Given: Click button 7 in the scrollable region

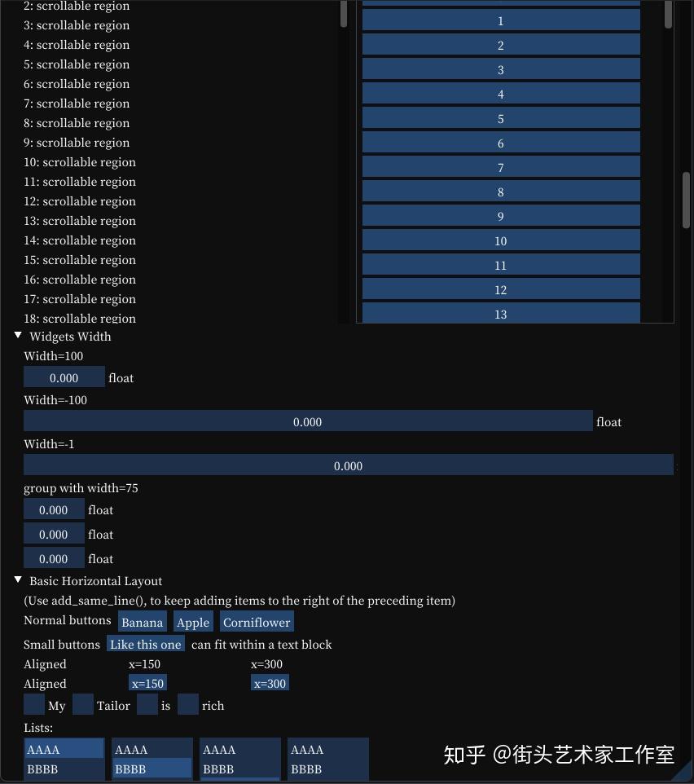Looking at the screenshot, I should [500, 167].
